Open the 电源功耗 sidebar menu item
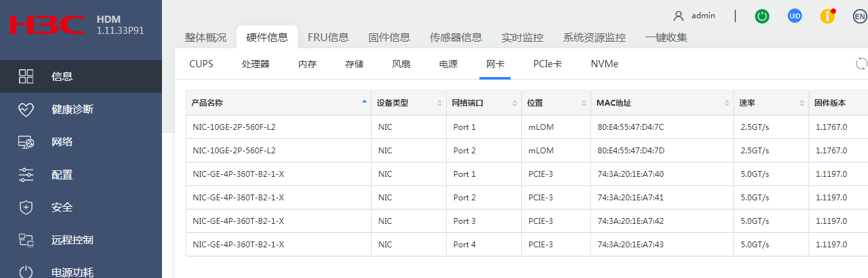 pyautogui.click(x=72, y=271)
